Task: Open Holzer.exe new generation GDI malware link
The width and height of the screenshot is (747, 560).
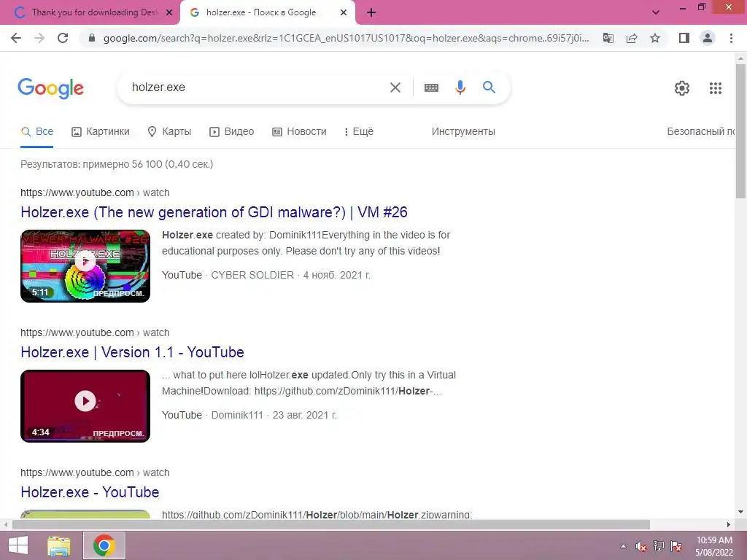Action: [214, 212]
